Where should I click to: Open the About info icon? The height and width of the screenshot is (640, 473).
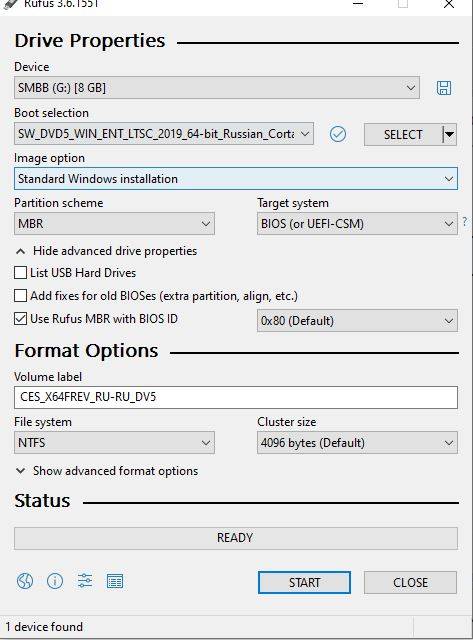click(x=55, y=580)
